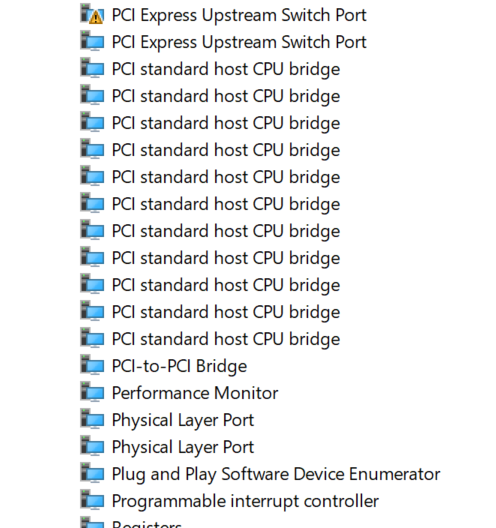The image size is (496, 528).
Task: Click Plug and Play Software Device Enumerator icon
Action: [92, 473]
